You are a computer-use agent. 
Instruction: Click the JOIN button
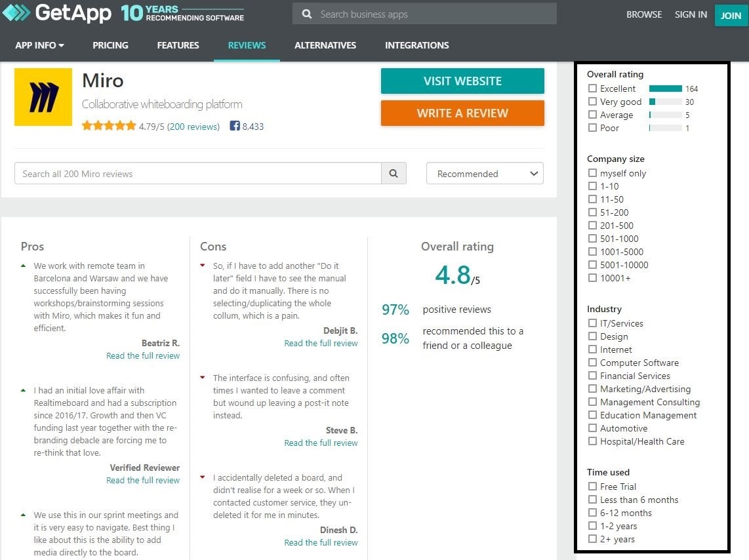[x=731, y=15]
